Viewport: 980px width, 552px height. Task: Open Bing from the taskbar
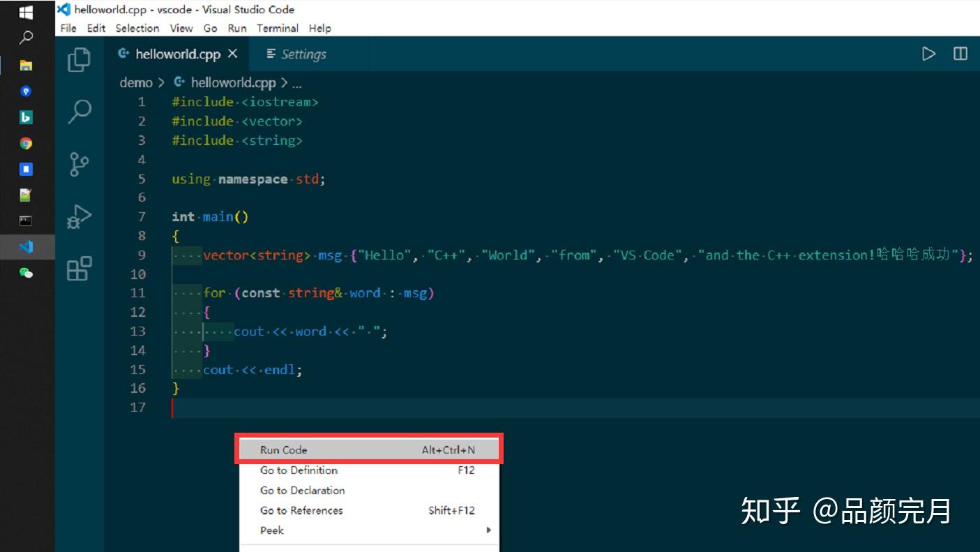[26, 117]
